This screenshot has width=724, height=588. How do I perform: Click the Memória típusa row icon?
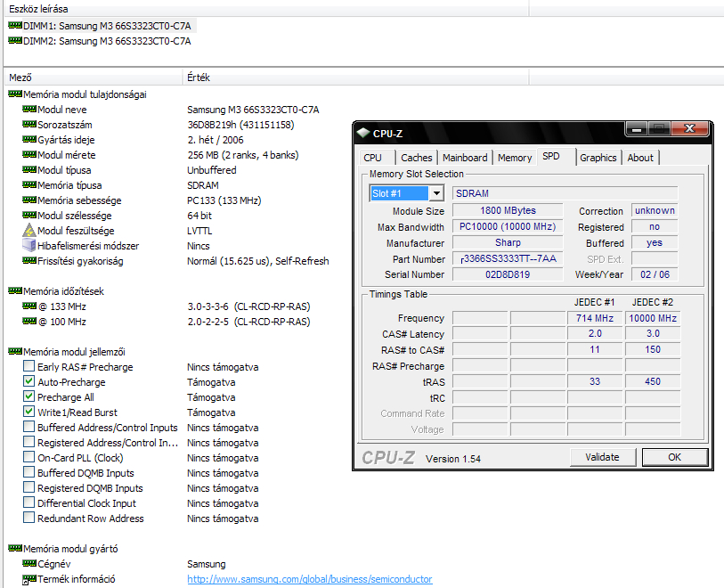coord(29,184)
